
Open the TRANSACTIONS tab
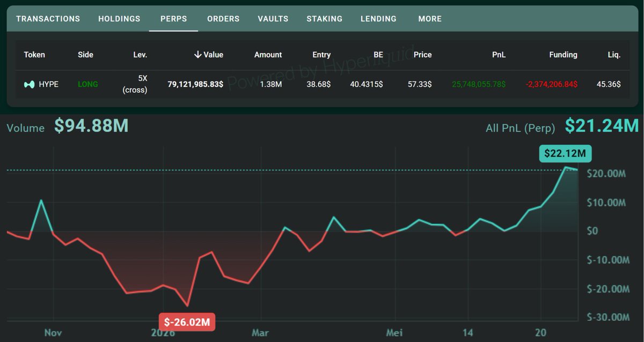48,19
